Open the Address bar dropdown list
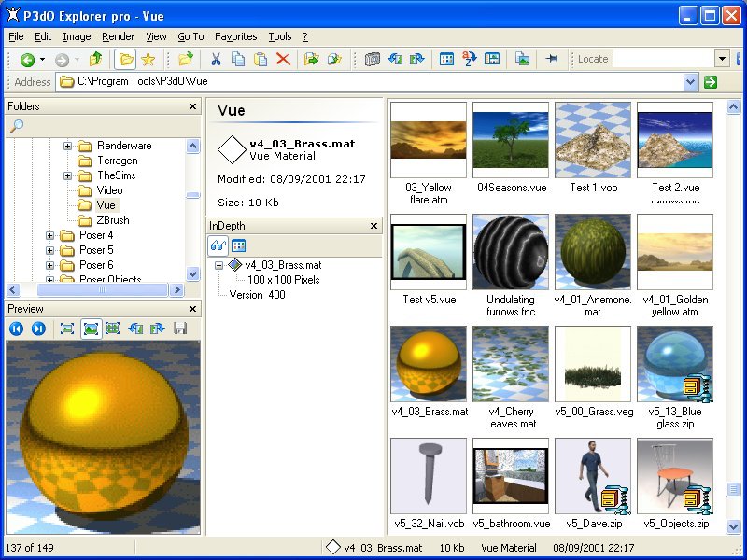This screenshot has height=560, width=747. pos(690,82)
